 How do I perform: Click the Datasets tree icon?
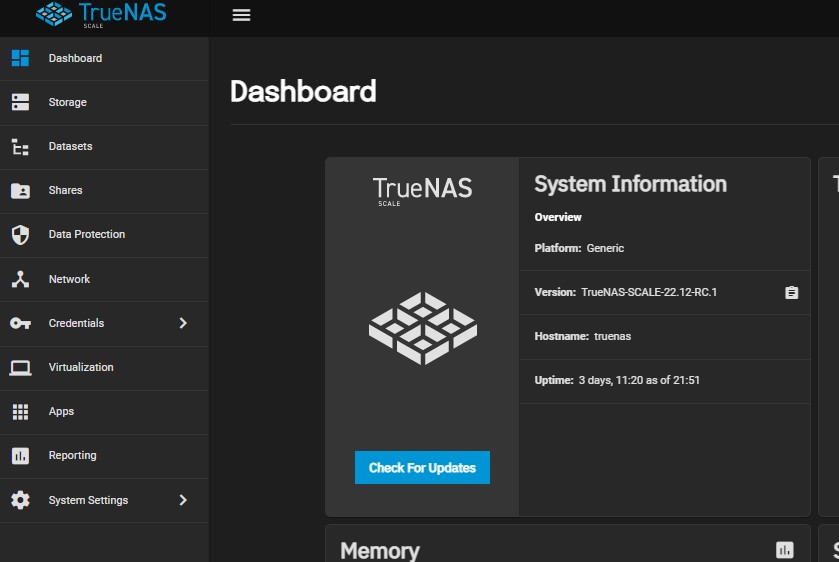[20, 146]
